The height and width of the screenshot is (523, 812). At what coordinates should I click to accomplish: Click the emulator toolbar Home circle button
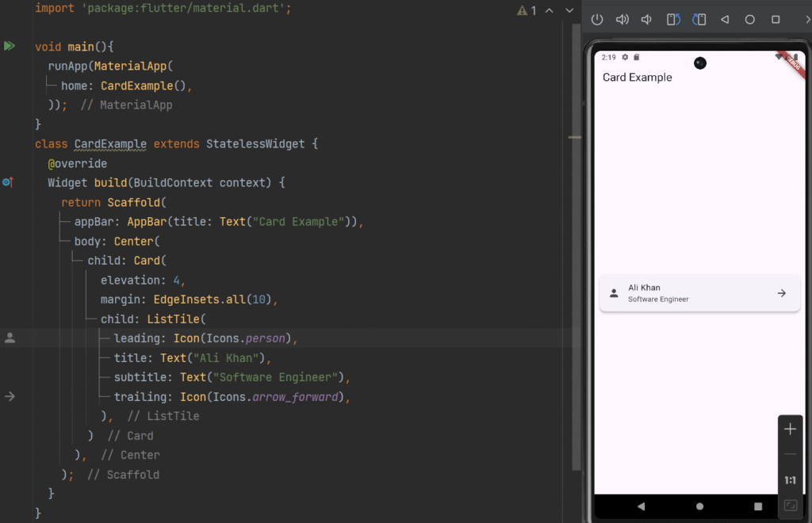tap(750, 20)
